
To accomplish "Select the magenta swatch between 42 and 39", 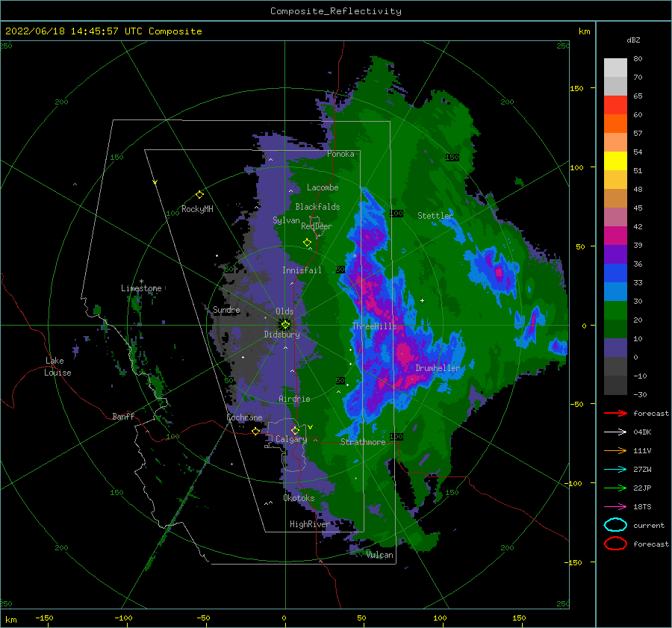I will (615, 236).
